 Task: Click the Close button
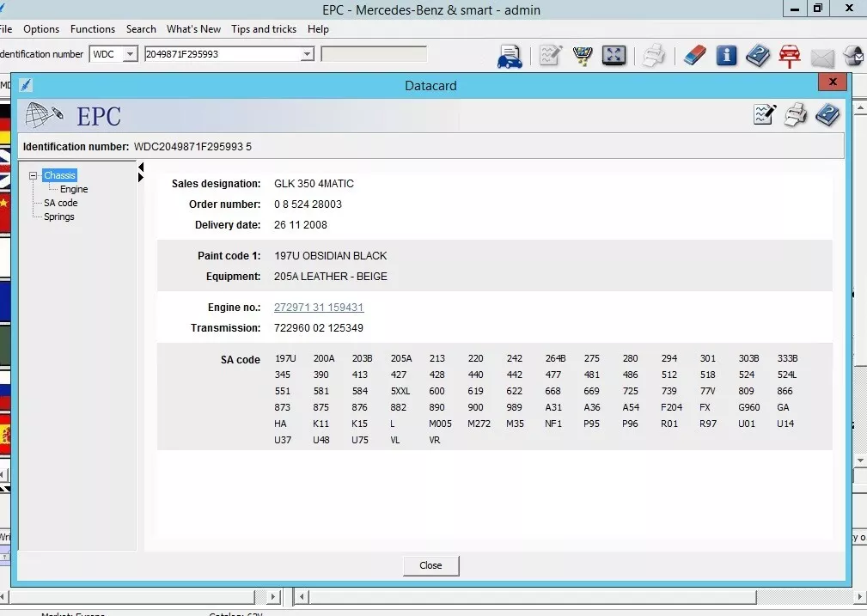430,565
